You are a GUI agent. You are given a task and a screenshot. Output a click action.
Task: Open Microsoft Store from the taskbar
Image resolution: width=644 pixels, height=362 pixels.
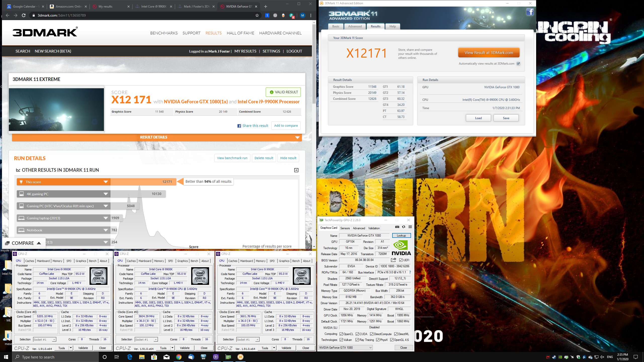pyautogui.click(x=154, y=357)
